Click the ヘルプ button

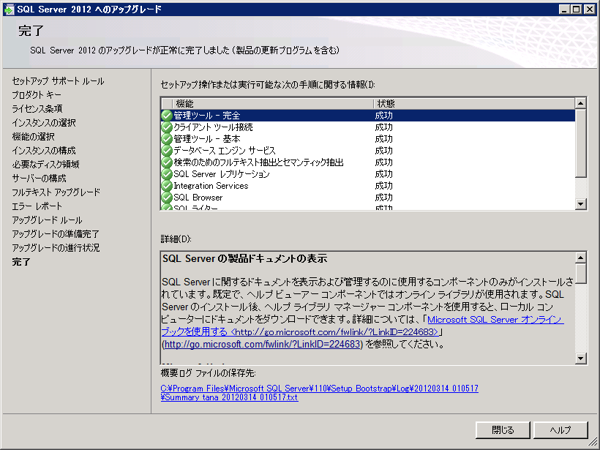point(560,430)
